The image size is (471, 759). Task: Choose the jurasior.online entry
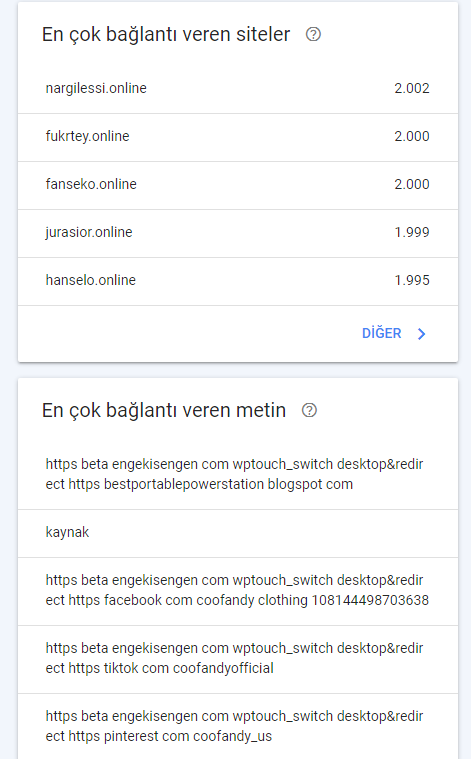(238, 233)
